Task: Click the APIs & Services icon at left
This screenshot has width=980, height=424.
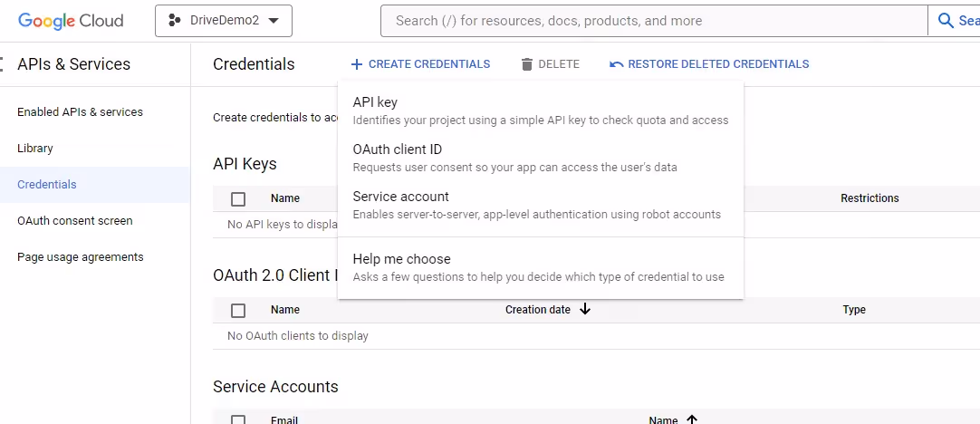Action: [x=2, y=63]
